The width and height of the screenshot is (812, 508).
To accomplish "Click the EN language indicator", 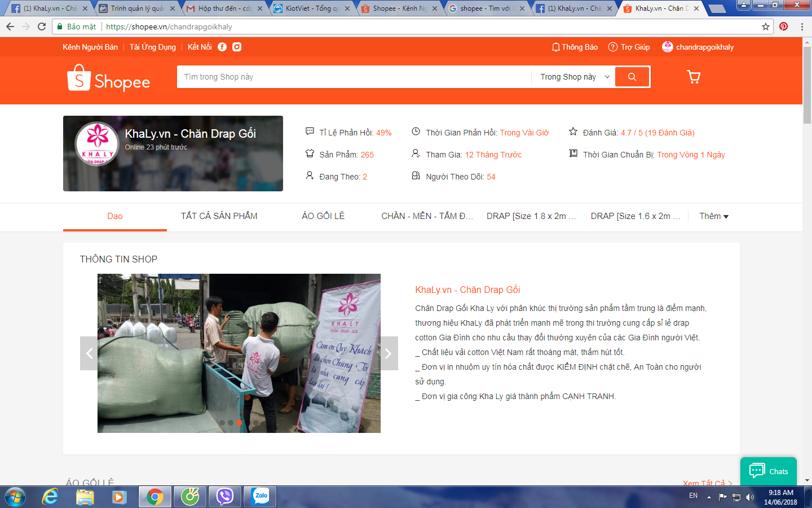I will click(693, 496).
